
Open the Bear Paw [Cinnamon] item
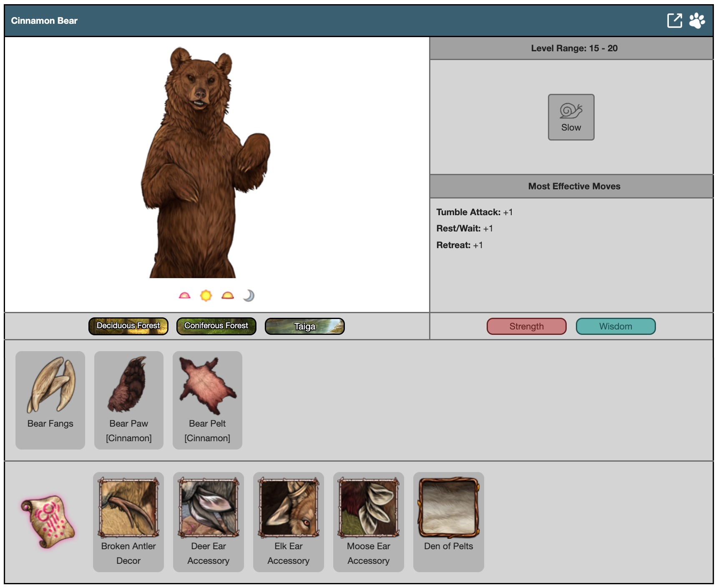pyautogui.click(x=129, y=400)
